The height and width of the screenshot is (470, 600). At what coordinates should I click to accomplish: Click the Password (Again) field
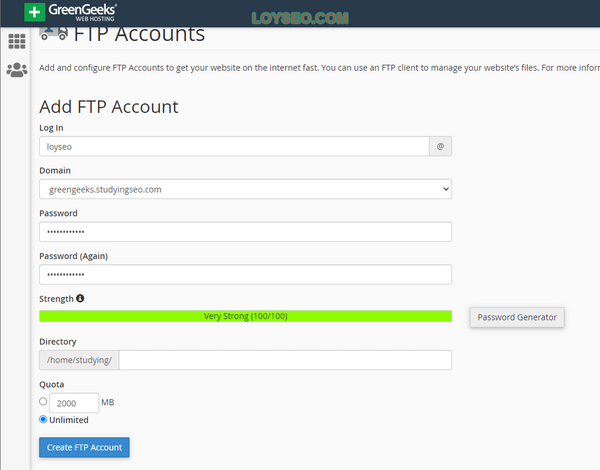click(x=245, y=274)
